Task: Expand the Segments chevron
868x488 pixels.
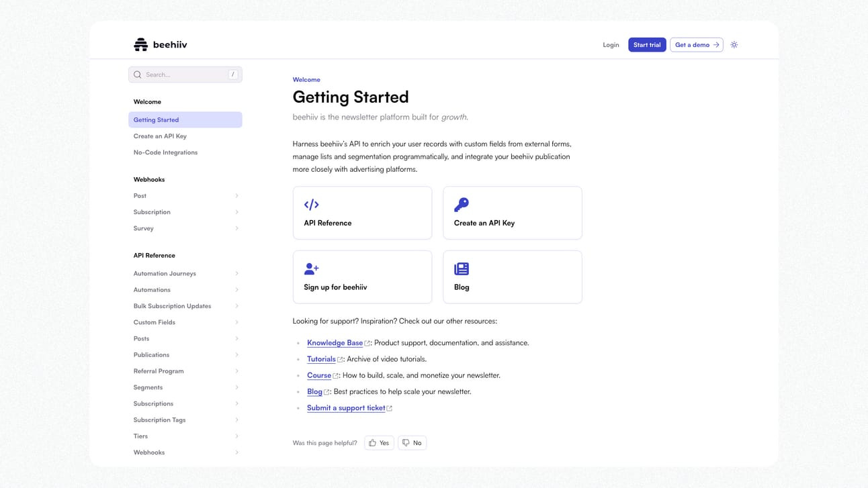Action: tap(236, 387)
